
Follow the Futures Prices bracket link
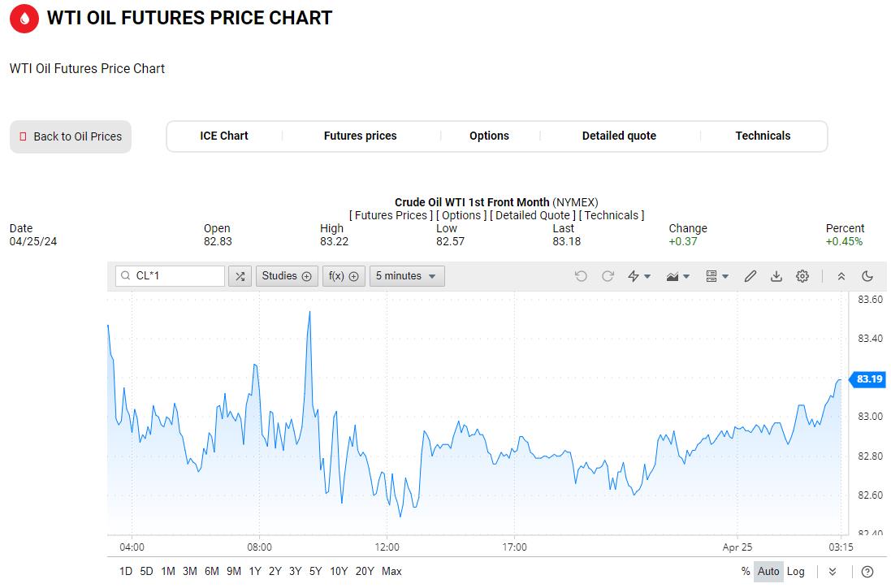point(391,215)
